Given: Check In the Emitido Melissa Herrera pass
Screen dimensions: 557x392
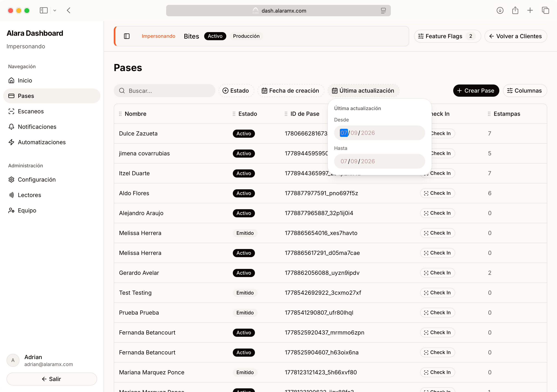Looking at the screenshot, I should (437, 233).
